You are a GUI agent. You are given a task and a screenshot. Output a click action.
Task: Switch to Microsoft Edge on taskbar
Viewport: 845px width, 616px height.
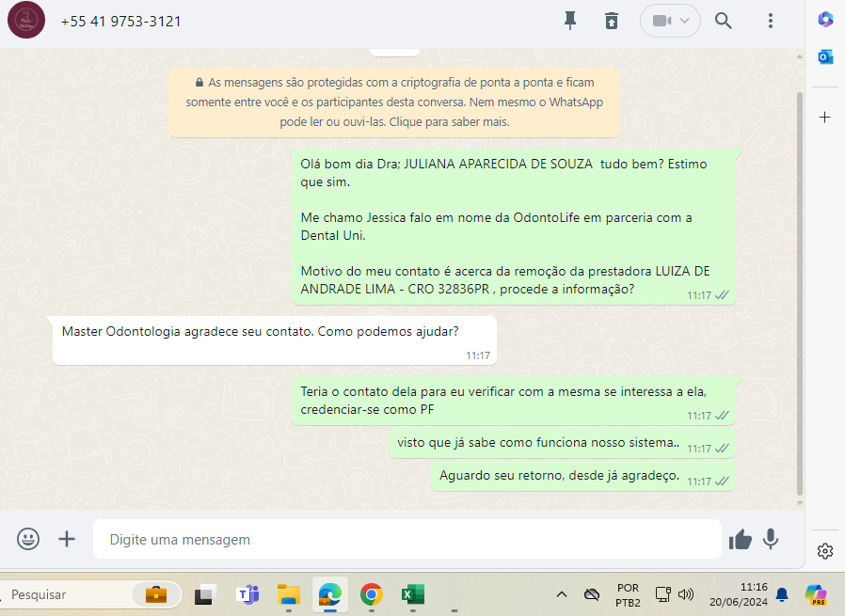pos(329,594)
